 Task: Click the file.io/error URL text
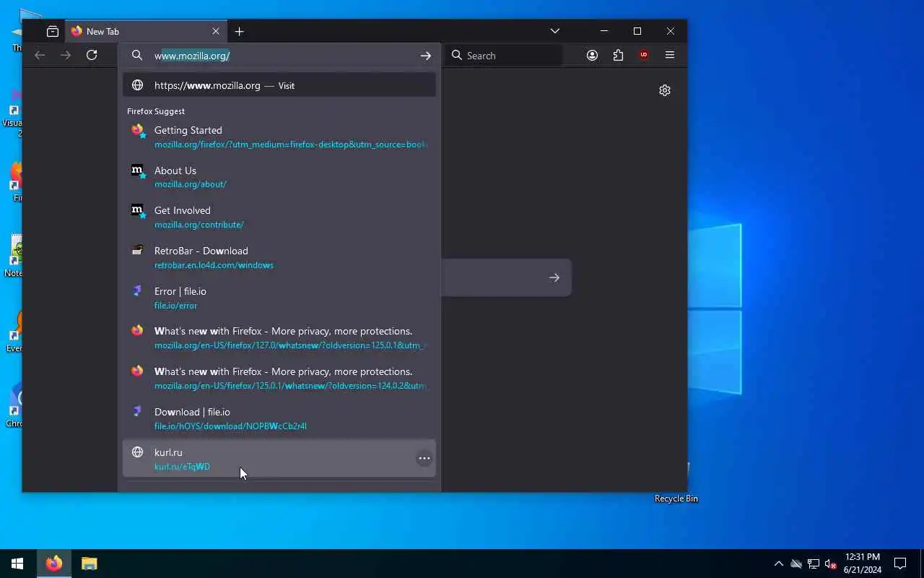pyautogui.click(x=175, y=306)
